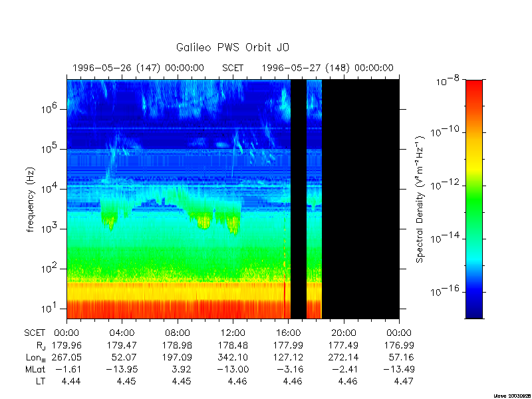Click the MLat value -2.41

[344, 369]
